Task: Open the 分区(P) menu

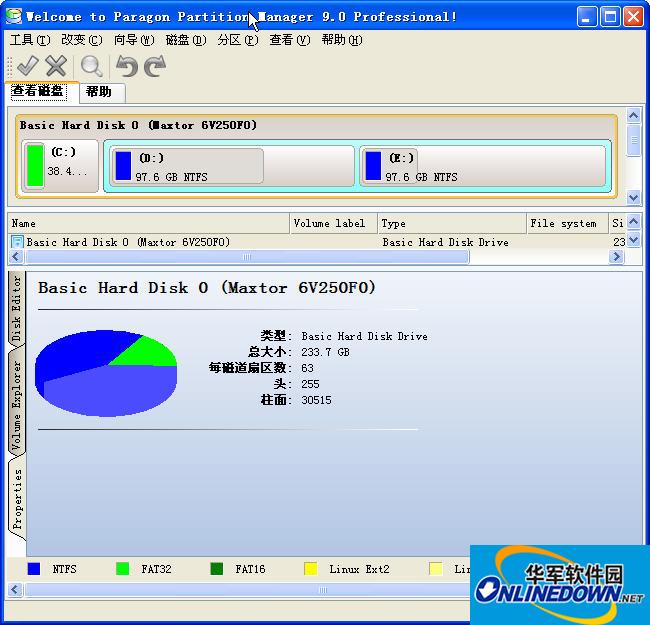Action: click(x=238, y=40)
